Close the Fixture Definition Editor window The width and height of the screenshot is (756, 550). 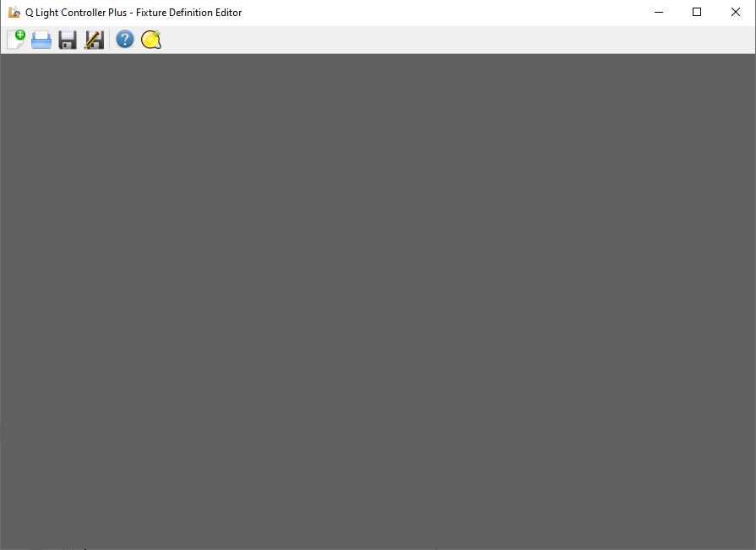735,12
